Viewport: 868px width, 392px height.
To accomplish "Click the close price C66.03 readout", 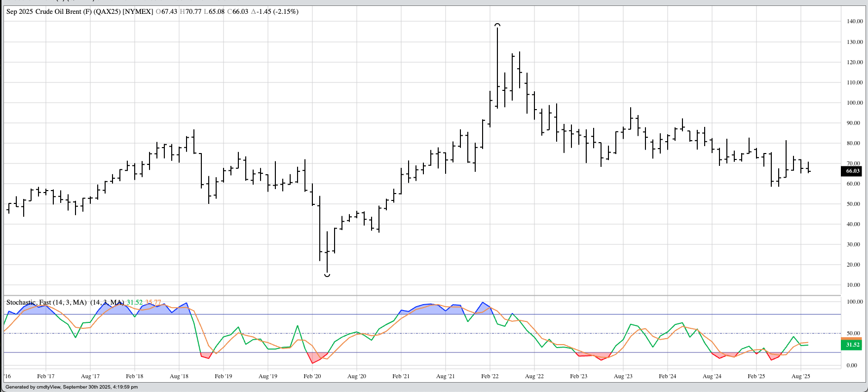I will (x=237, y=11).
